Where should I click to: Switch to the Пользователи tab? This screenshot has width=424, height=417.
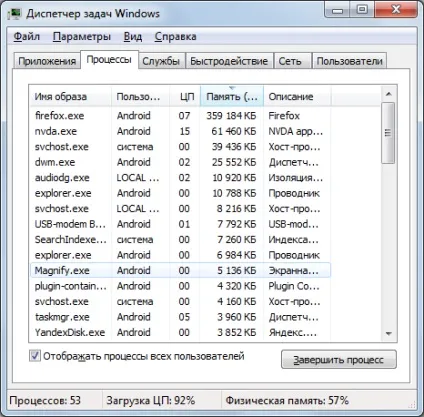tap(349, 61)
